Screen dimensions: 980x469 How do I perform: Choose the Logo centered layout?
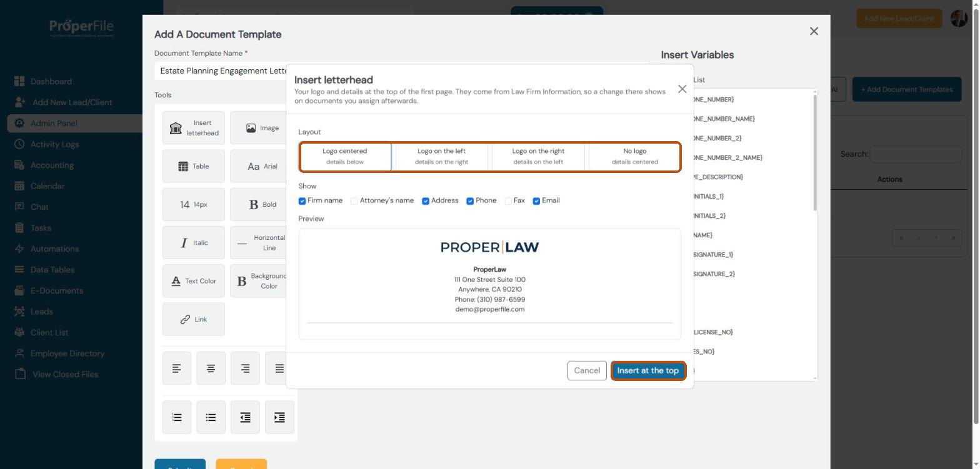click(x=345, y=156)
